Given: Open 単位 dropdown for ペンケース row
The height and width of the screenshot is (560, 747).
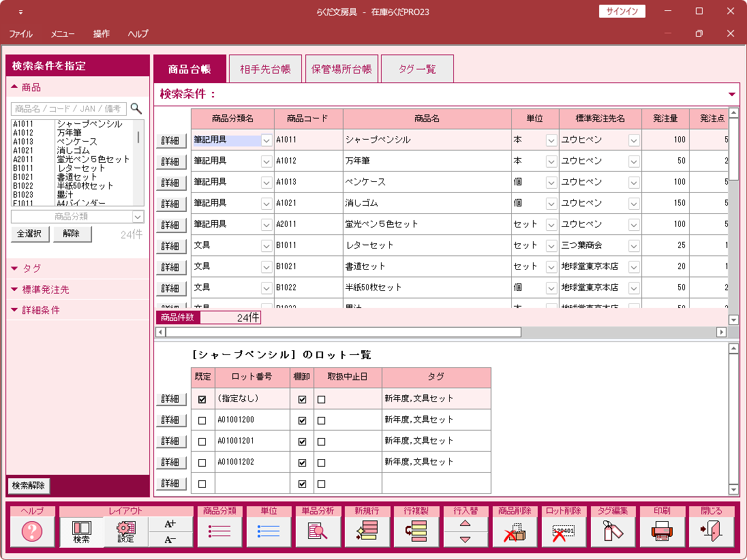Looking at the screenshot, I should pyautogui.click(x=551, y=183).
